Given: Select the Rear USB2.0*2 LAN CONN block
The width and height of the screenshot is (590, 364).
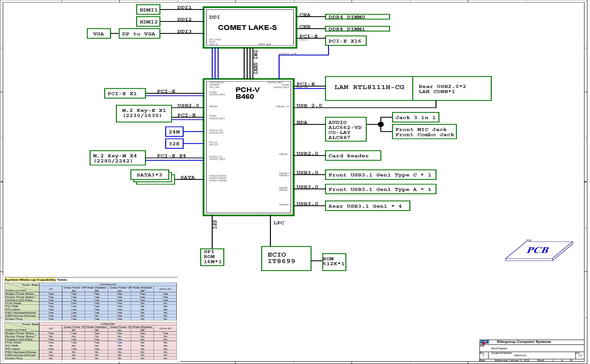Looking at the screenshot, I should point(452,88).
